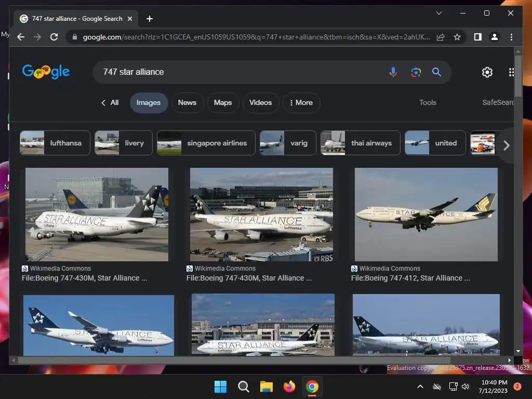Open second-row image with airport terminal
Screen dimensions: 532x399
point(263,325)
